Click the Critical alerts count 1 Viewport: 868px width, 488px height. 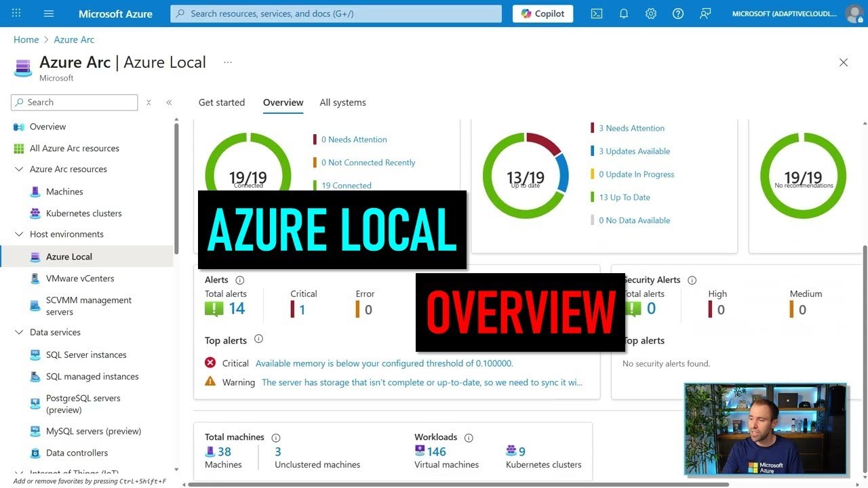302,310
